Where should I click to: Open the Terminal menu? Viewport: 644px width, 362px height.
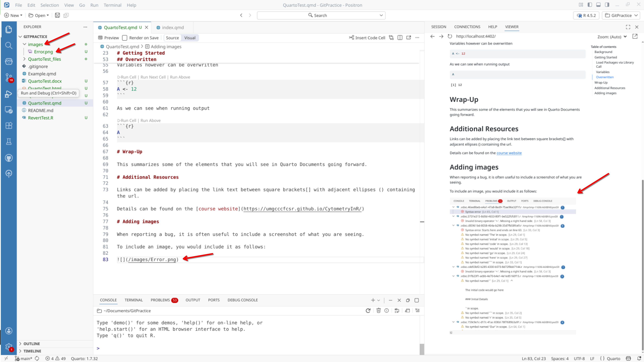[x=112, y=5]
